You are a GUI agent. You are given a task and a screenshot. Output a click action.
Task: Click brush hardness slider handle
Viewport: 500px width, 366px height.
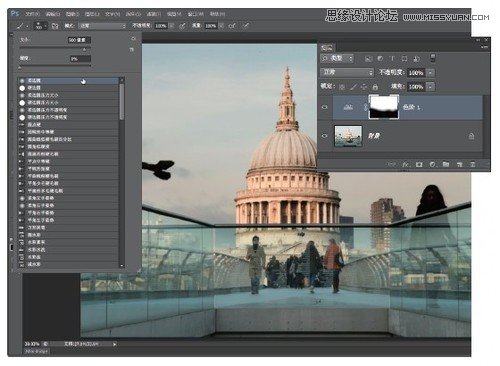(x=20, y=68)
